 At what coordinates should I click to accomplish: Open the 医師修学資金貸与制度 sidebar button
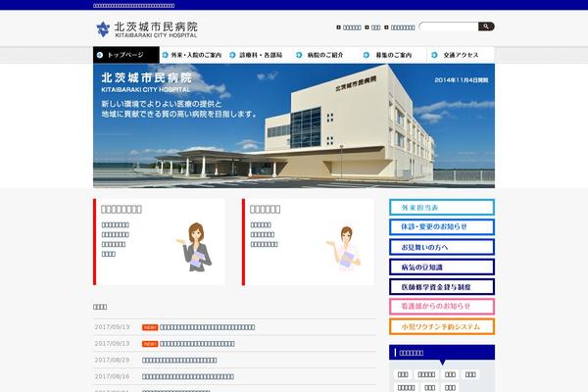coord(442,287)
